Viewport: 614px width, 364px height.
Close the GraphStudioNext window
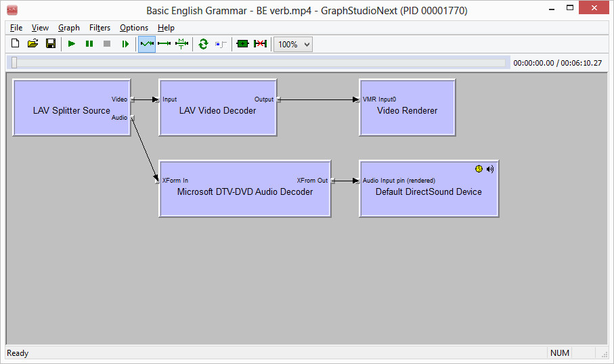coord(594,8)
